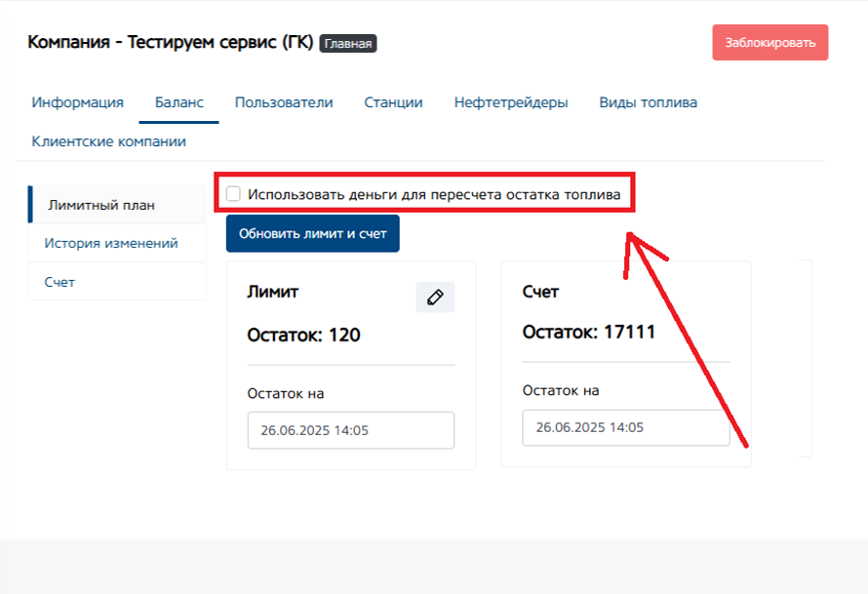The width and height of the screenshot is (868, 594).
Task: Edit the Лимит value with pencil icon
Action: click(435, 297)
